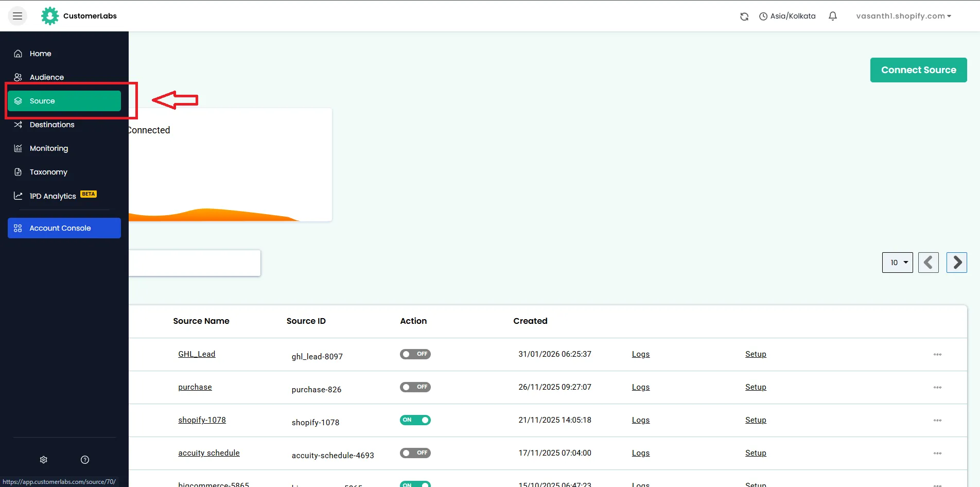The image size is (980, 487).
Task: Open accuity schedule source name link
Action: [209, 453]
